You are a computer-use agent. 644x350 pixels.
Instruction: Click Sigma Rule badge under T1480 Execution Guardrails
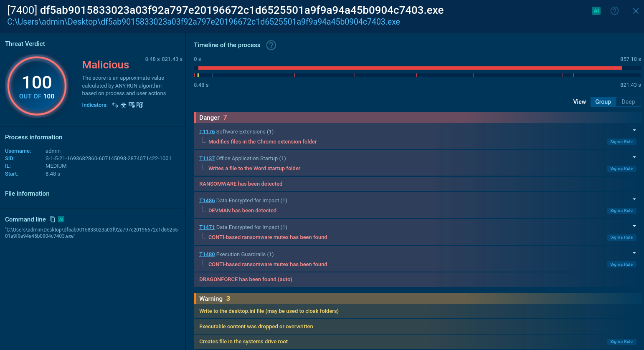pos(621,264)
